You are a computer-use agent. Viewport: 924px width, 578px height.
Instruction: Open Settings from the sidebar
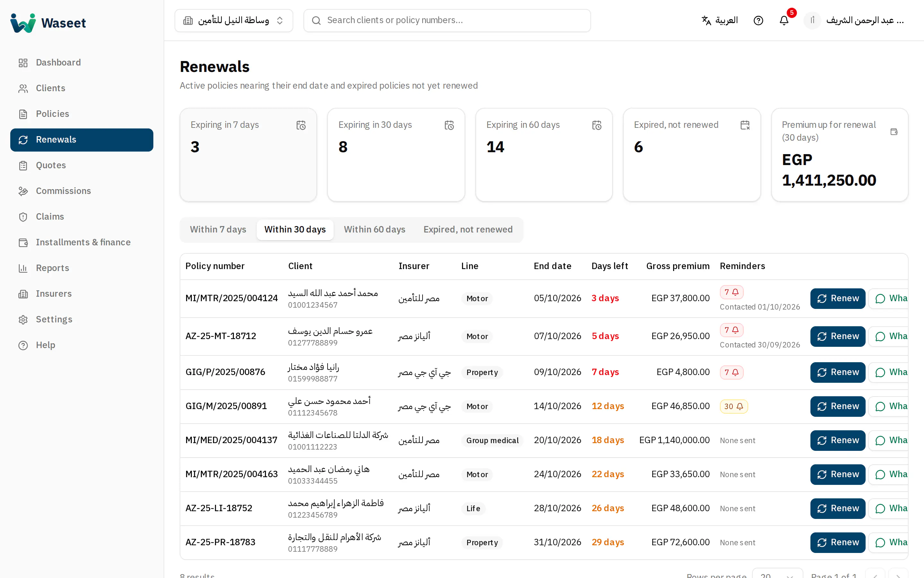[x=82, y=319]
